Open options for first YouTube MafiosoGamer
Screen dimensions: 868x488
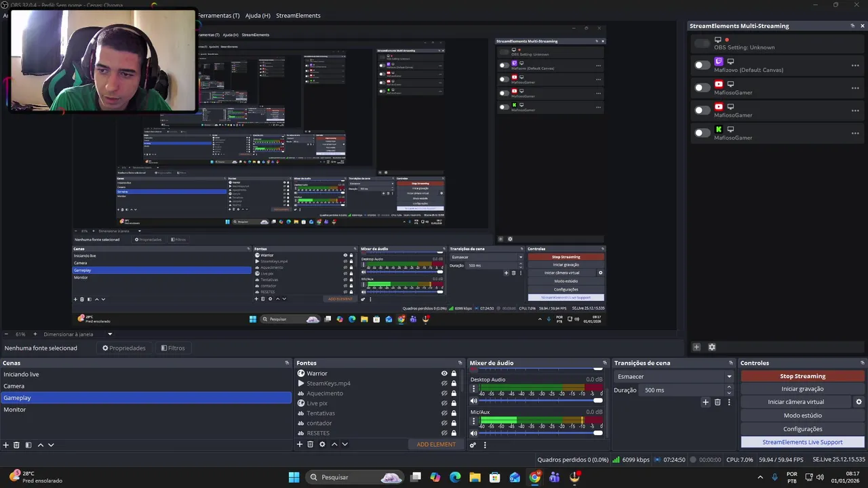(855, 88)
